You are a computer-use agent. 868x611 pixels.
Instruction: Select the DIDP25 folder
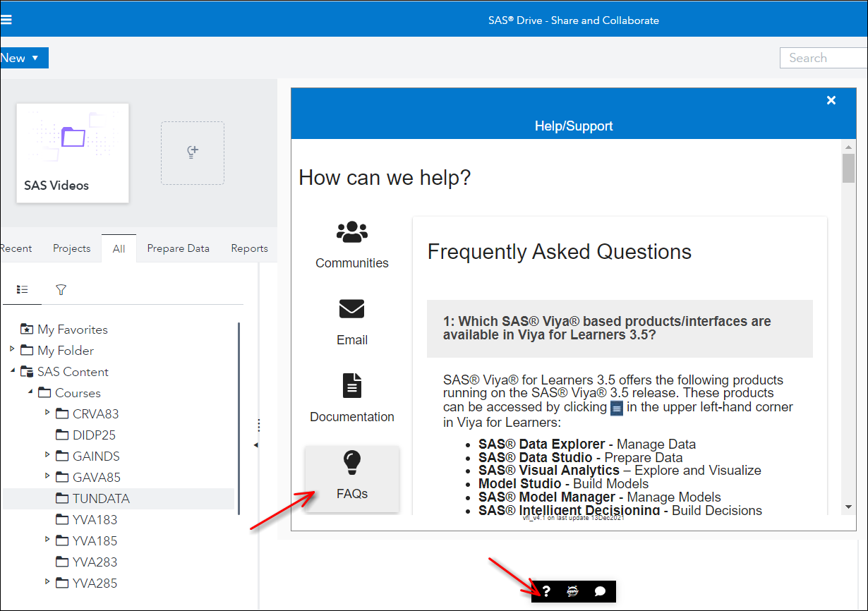click(94, 435)
